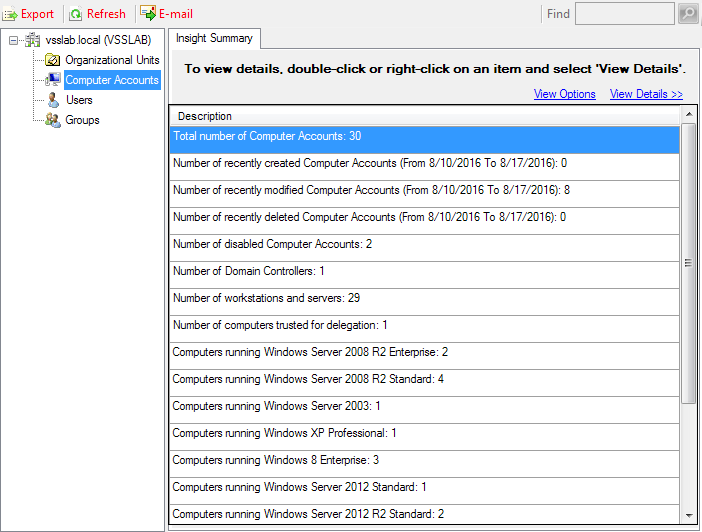
Task: Click the Export label in toolbar
Action: point(37,14)
